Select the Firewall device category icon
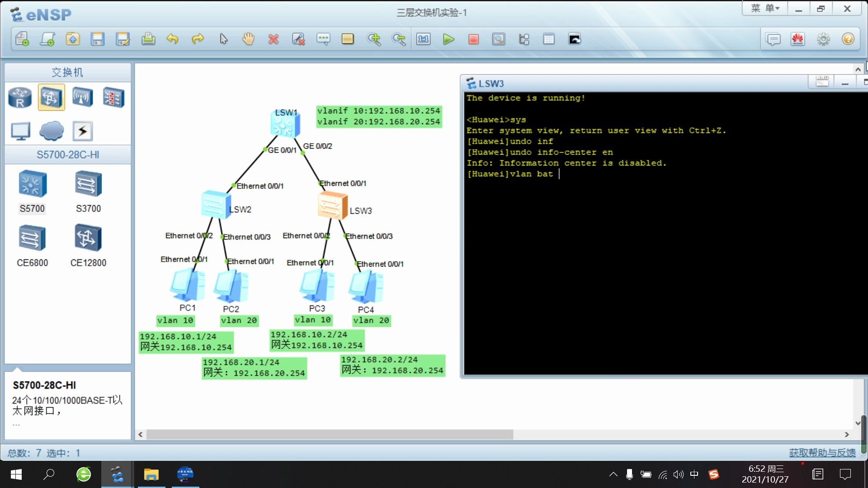 click(113, 97)
